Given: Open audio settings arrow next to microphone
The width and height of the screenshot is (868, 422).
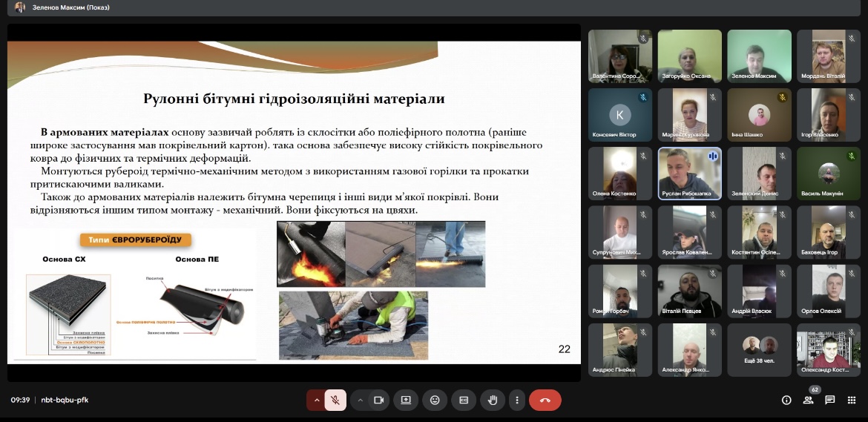Looking at the screenshot, I should click(317, 400).
